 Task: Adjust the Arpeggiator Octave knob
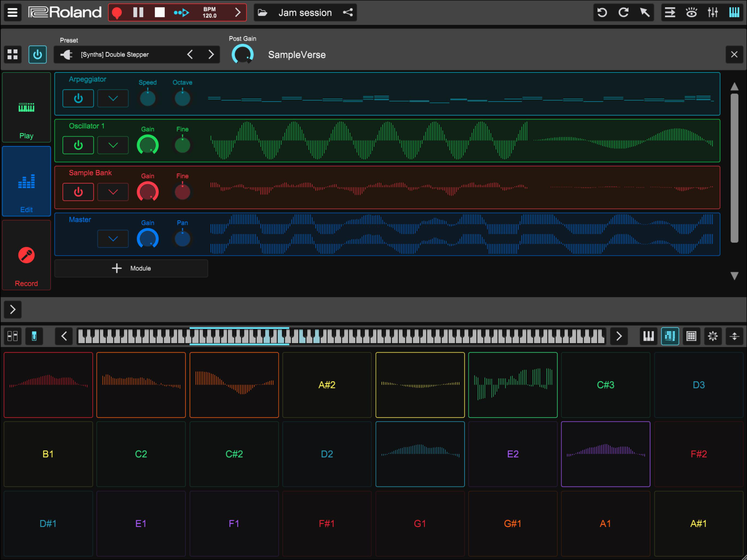[x=182, y=98]
